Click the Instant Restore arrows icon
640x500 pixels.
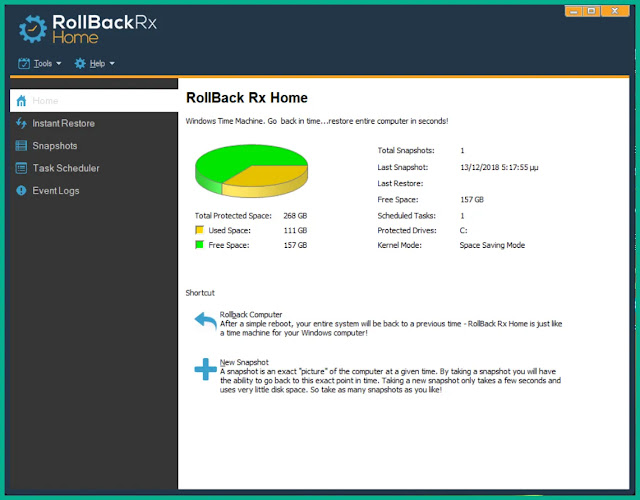pyautogui.click(x=21, y=123)
